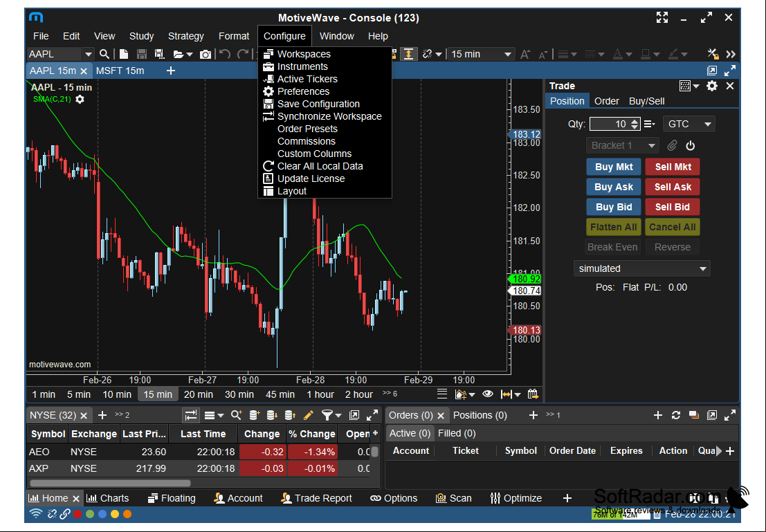The image size is (766, 532).
Task: Click the watchlist horizontal scrollbar
Action: tap(111, 483)
